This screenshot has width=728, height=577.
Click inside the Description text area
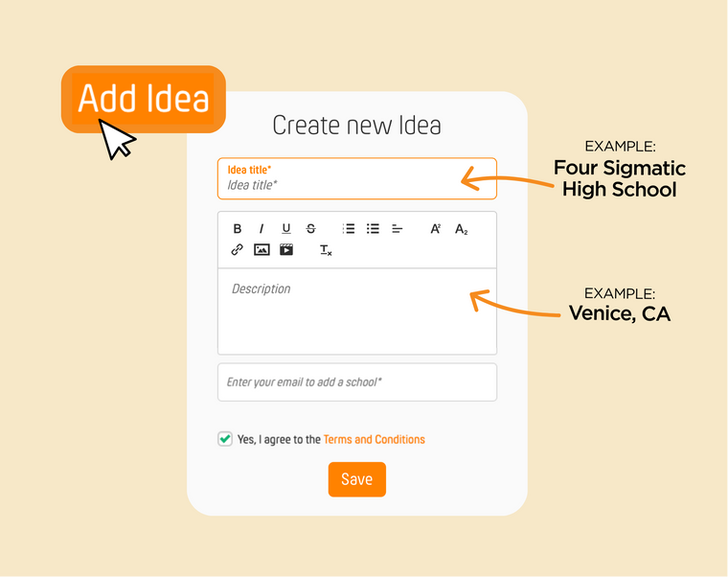click(x=356, y=312)
